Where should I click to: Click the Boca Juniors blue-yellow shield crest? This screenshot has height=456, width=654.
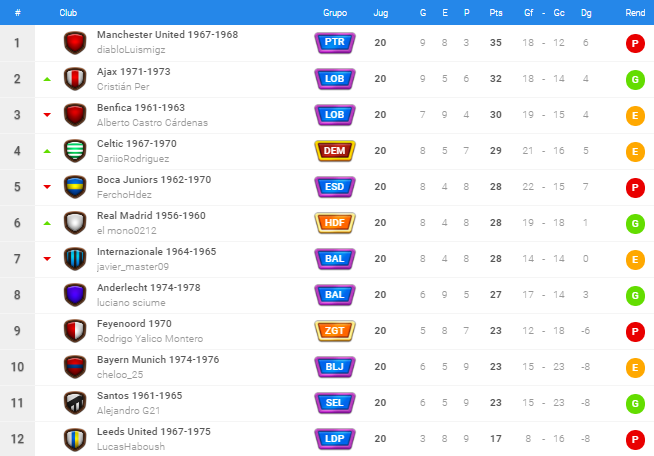(75, 186)
